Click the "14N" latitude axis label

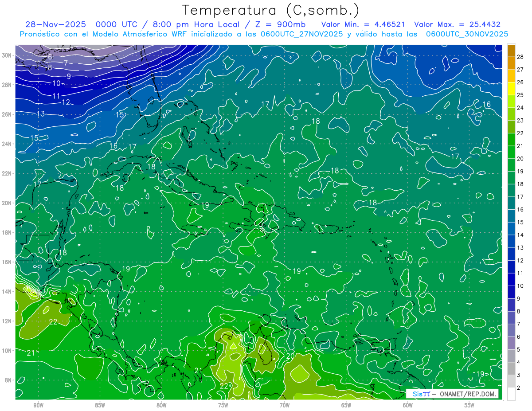tap(8, 291)
